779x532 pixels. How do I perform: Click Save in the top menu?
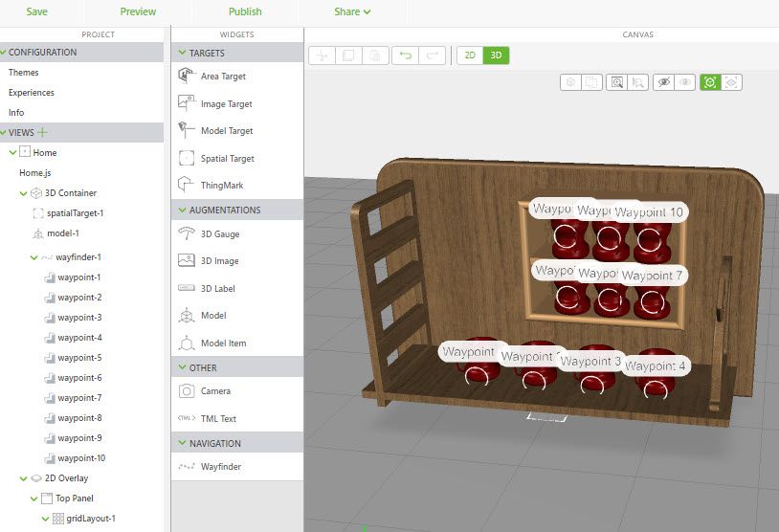[36, 11]
